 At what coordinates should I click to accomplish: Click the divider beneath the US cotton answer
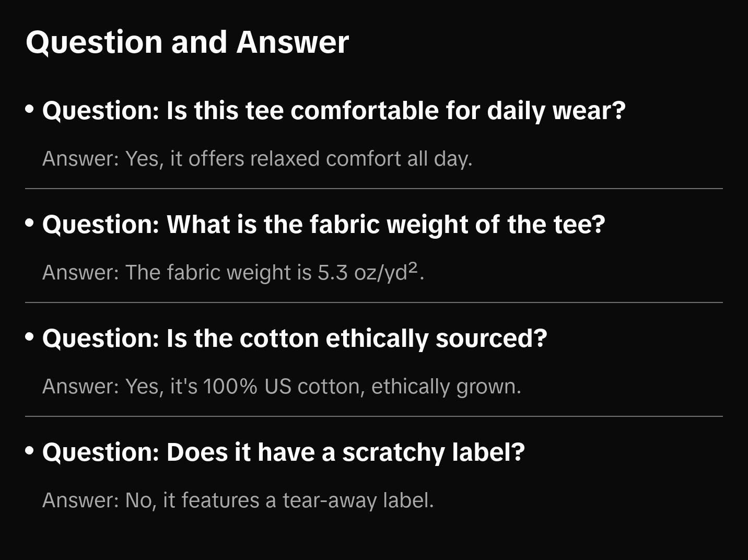[374, 416]
